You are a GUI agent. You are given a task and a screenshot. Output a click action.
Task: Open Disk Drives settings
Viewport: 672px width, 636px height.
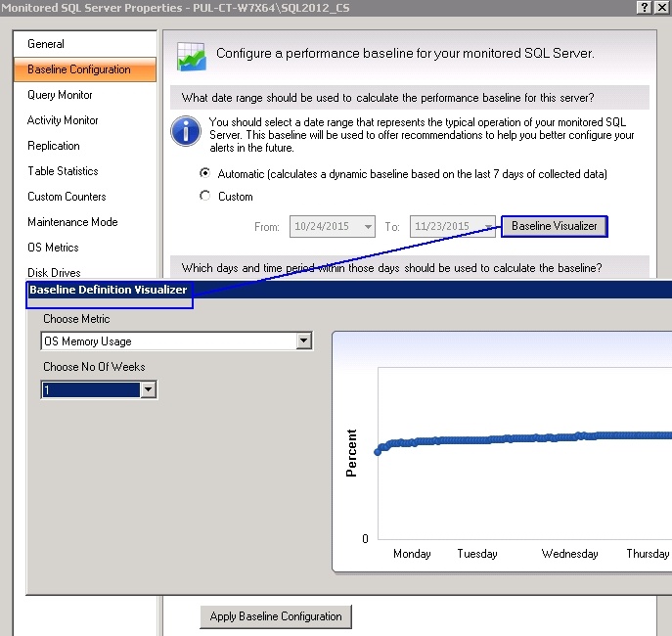pos(54,273)
